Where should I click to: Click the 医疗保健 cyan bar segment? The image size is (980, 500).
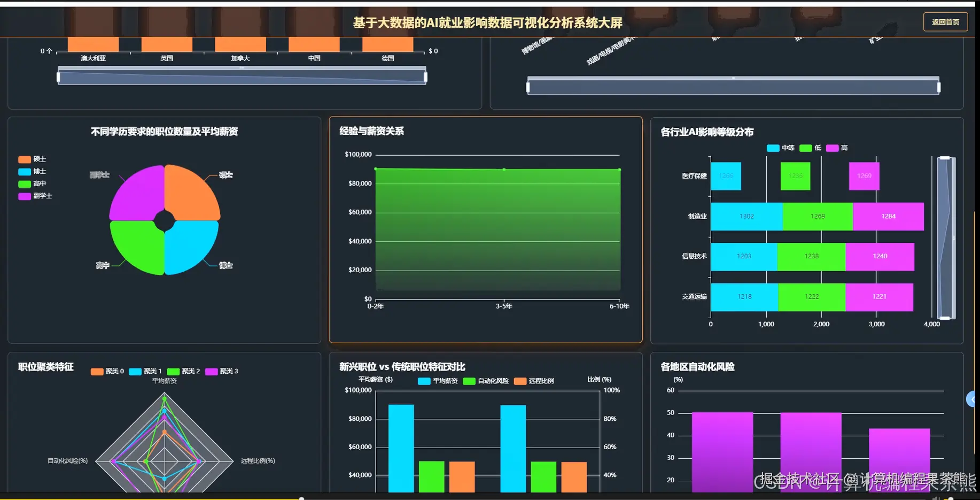click(726, 176)
